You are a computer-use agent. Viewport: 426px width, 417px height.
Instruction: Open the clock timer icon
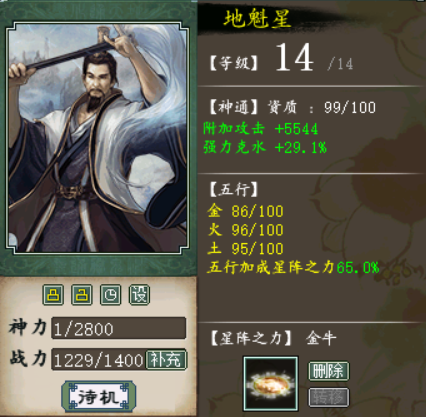coord(111,295)
